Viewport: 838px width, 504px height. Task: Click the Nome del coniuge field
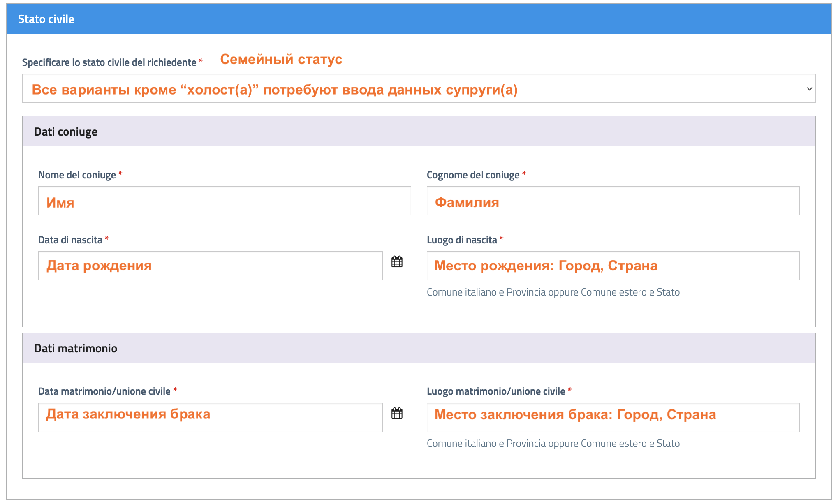point(225,201)
